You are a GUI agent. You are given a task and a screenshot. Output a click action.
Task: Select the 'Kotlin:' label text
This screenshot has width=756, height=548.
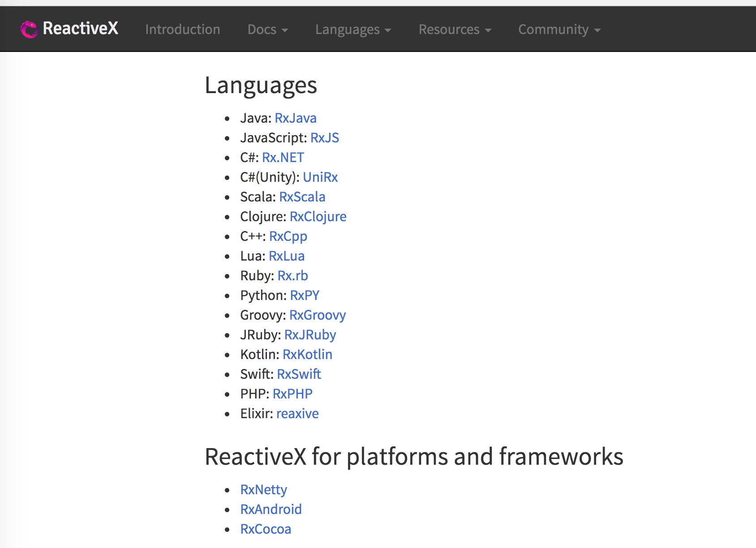260,355
